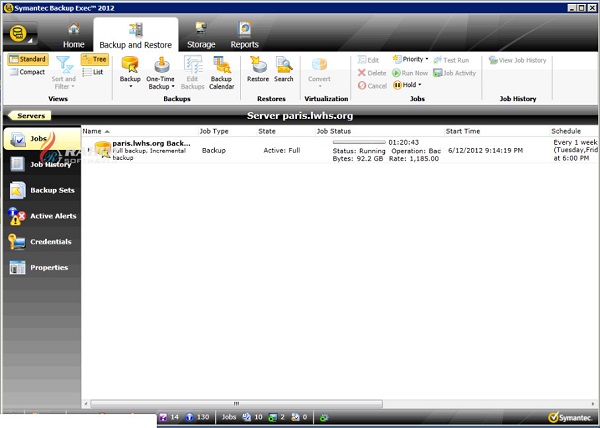The image size is (600, 428).
Task: View Active Alerts in the sidebar
Action: click(42, 216)
